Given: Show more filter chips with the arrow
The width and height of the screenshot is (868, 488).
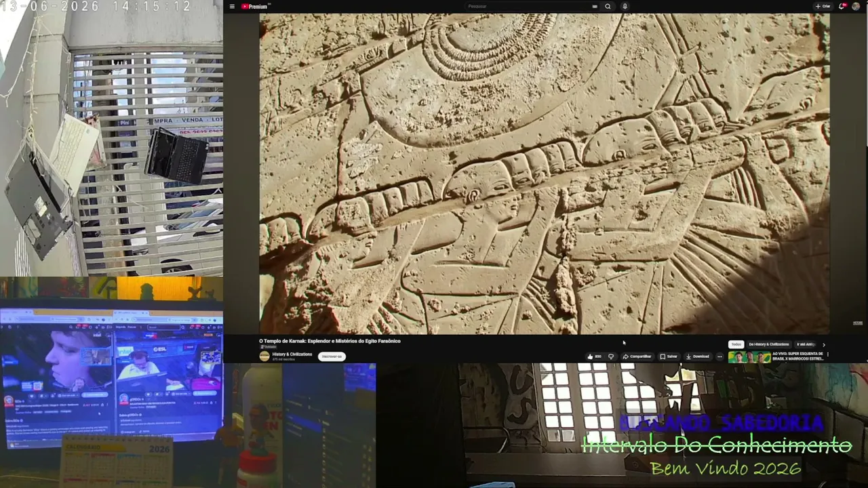Looking at the screenshot, I should click(824, 344).
